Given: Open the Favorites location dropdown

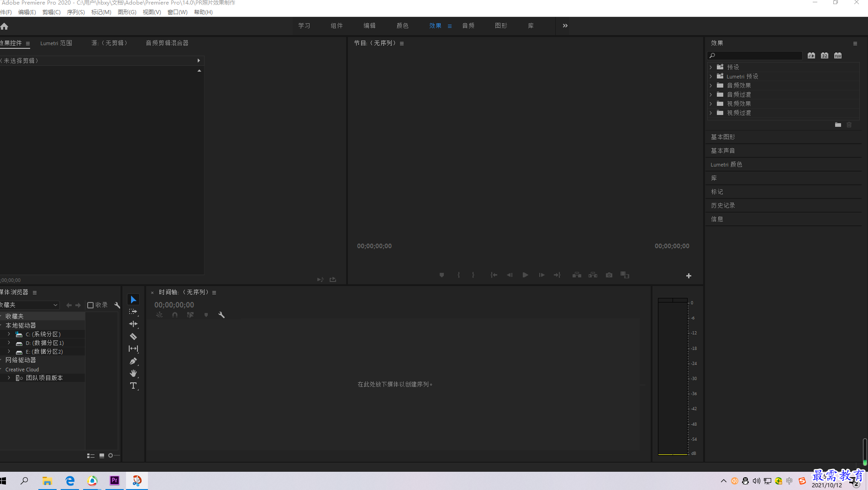Looking at the screenshot, I should pos(30,305).
